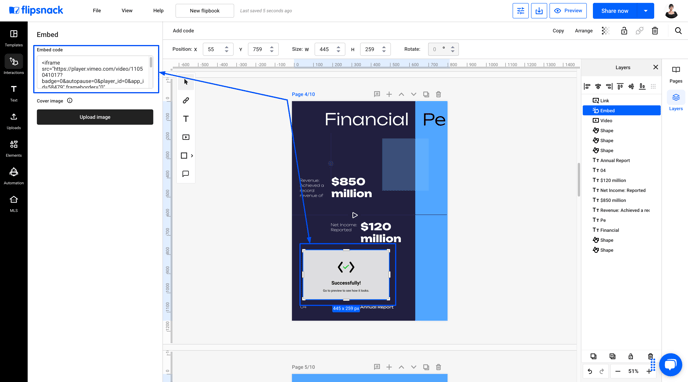Open the Share now dropdown arrow

click(x=645, y=11)
